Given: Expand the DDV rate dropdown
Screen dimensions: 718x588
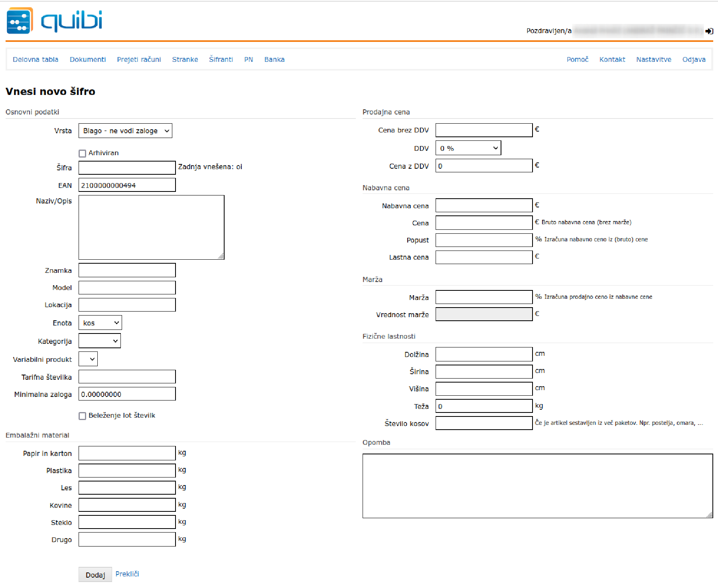Looking at the screenshot, I should [x=468, y=148].
